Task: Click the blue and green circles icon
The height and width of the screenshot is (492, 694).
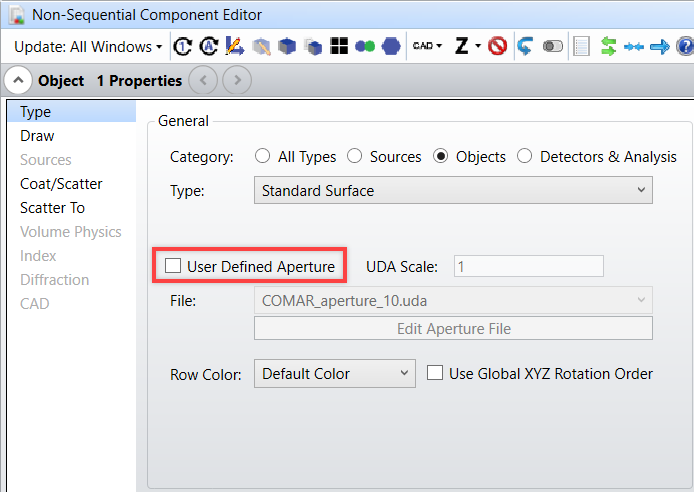Action: (x=365, y=46)
